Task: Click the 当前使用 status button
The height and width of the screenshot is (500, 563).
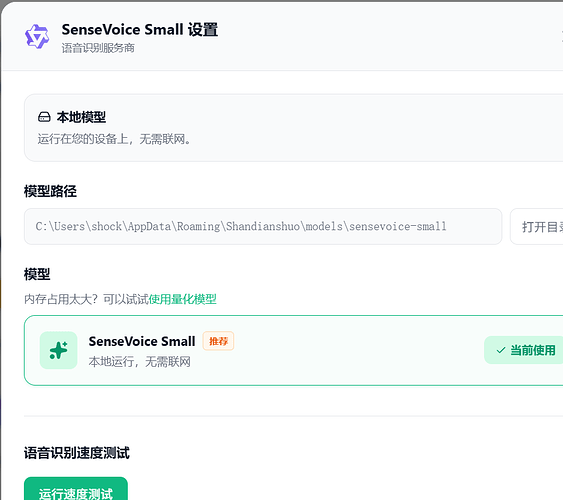Action: [524, 350]
